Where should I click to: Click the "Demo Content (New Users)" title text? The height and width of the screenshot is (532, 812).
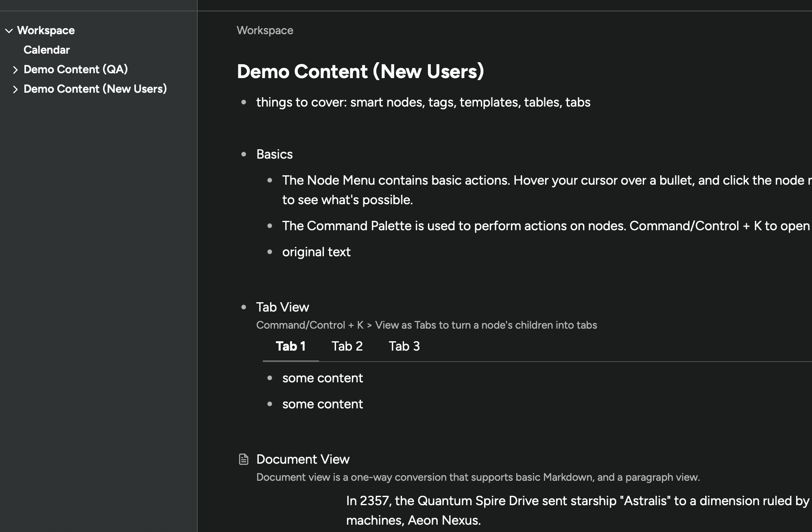tap(360, 71)
